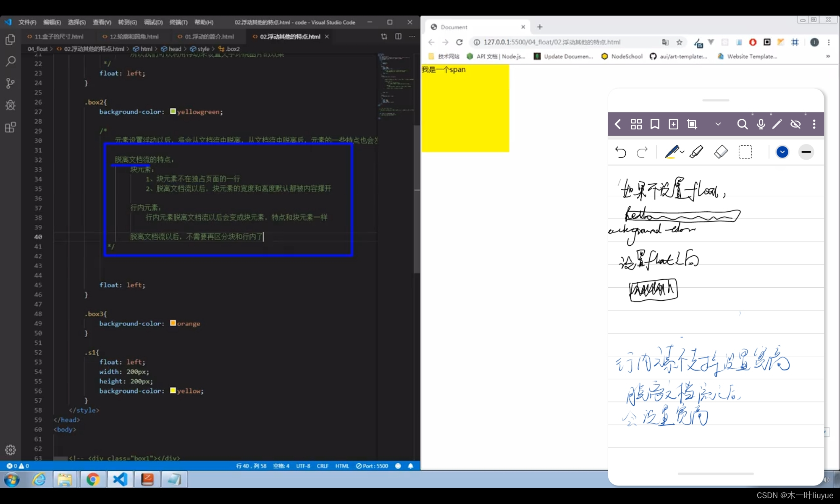Open the pen type dropdown arrow

(682, 152)
